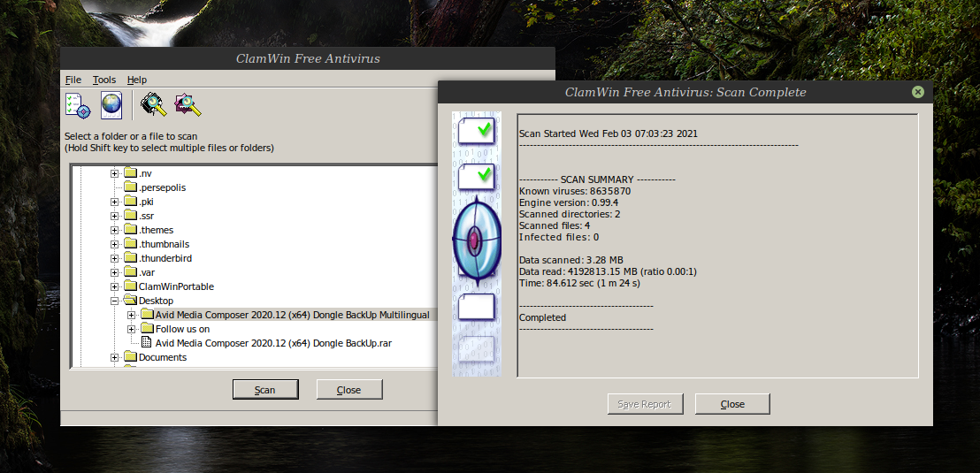Select the memory scan toolbar icon
Viewport: 980px width, 473px height.
(x=153, y=104)
